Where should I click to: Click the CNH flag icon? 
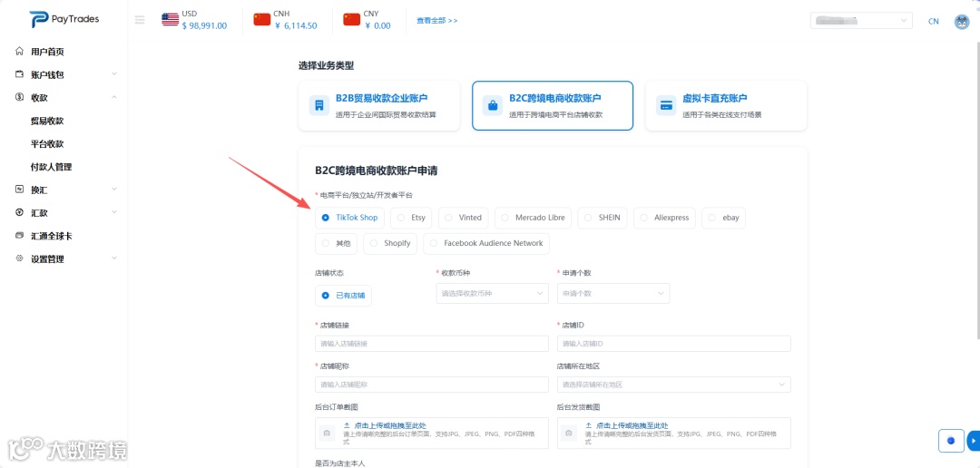[x=262, y=19]
